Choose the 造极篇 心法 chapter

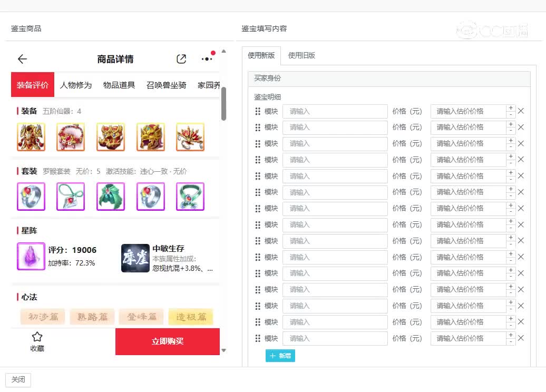(191, 317)
